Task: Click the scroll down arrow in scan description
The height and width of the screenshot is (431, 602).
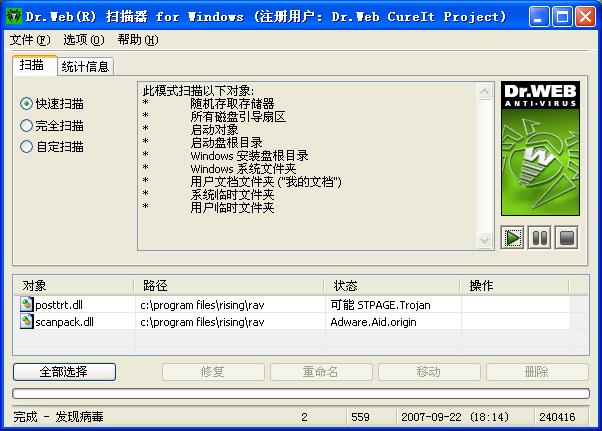Action: (485, 240)
